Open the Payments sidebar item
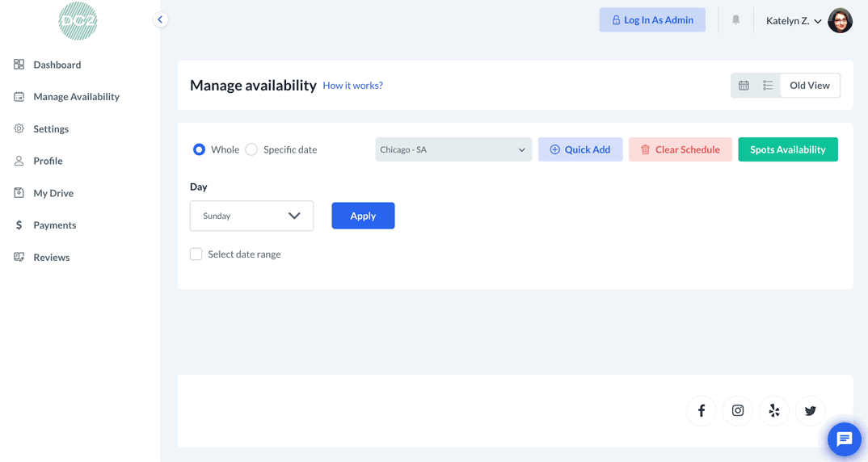 [54, 225]
